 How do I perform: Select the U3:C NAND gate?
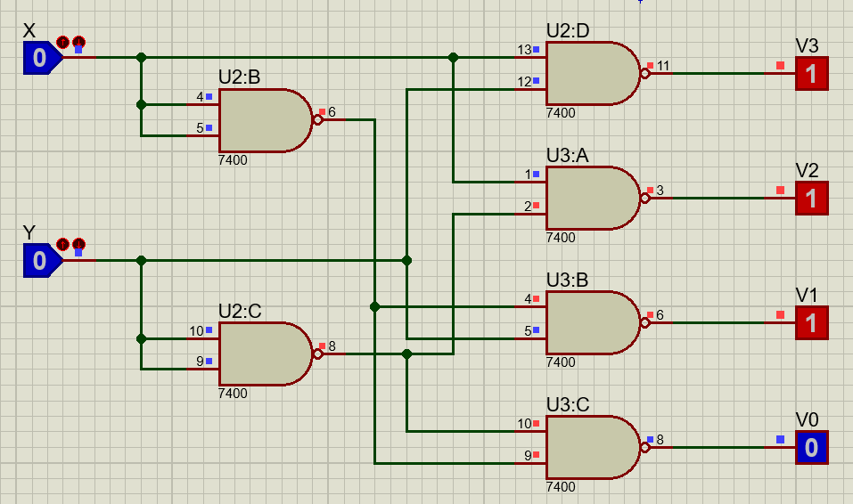[590, 447]
